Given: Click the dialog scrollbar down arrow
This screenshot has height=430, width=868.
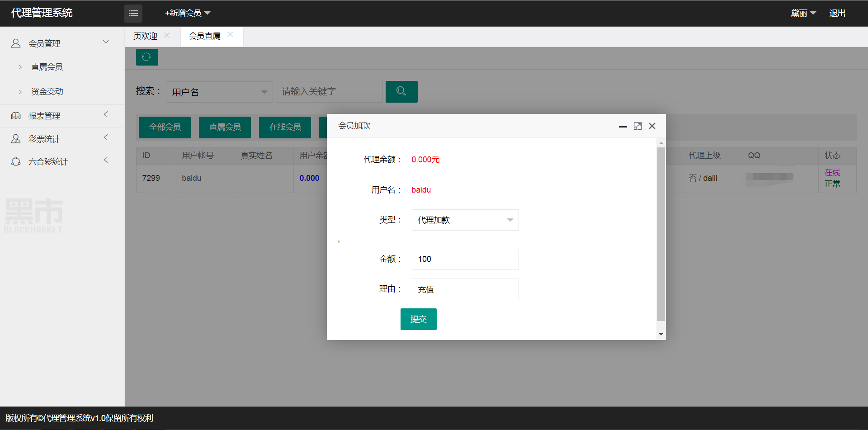Looking at the screenshot, I should 661,335.
